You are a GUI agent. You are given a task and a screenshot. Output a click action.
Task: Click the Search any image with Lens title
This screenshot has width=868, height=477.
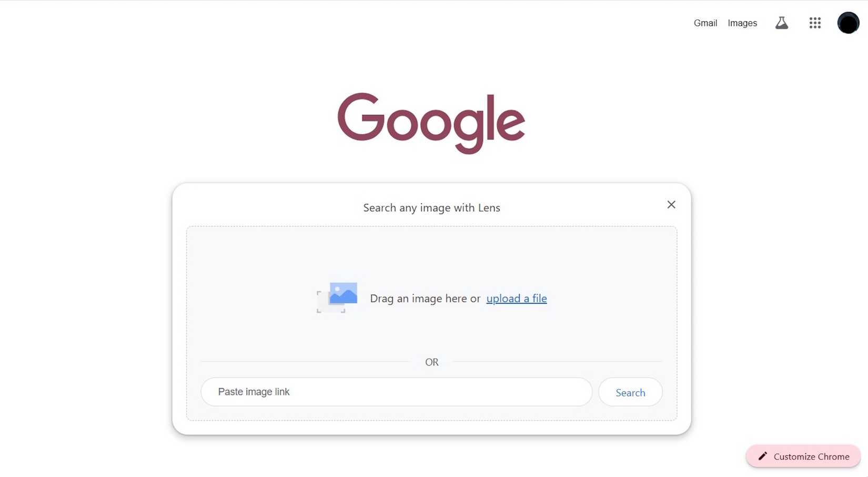pos(431,206)
